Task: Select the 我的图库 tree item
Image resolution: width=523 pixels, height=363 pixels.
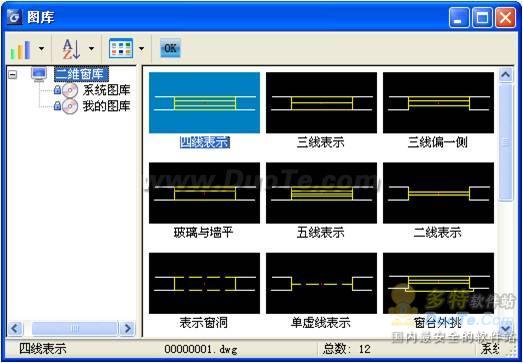Action: point(106,106)
